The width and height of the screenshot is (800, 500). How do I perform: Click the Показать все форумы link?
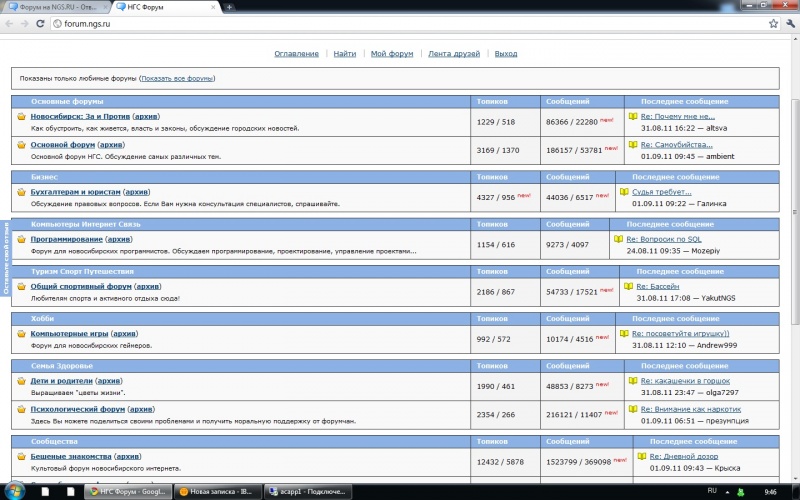[177, 78]
